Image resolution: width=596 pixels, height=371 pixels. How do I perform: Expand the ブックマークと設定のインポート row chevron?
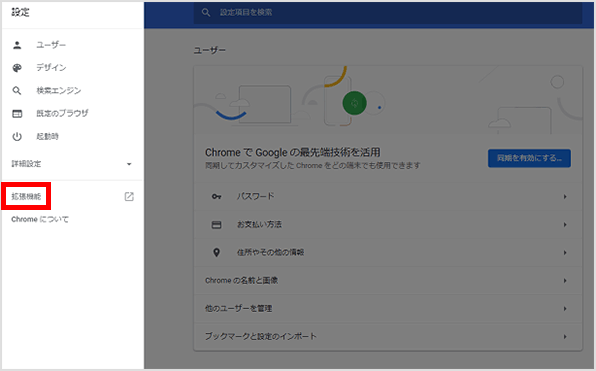(x=565, y=336)
